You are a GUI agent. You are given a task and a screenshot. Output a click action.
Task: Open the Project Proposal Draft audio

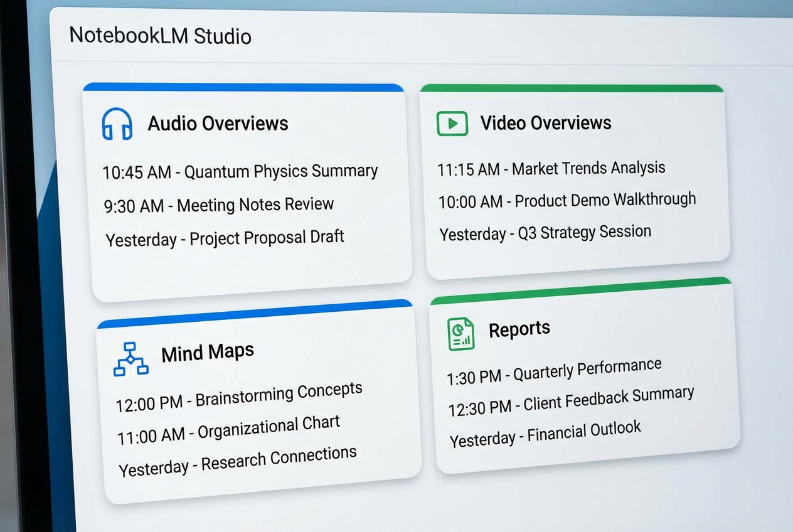click(x=225, y=237)
